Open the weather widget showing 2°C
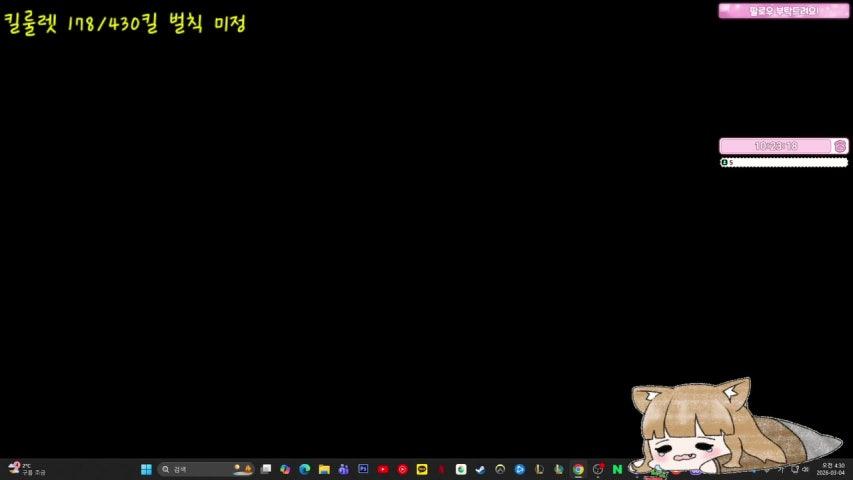This screenshot has width=853, height=480. tap(27, 469)
